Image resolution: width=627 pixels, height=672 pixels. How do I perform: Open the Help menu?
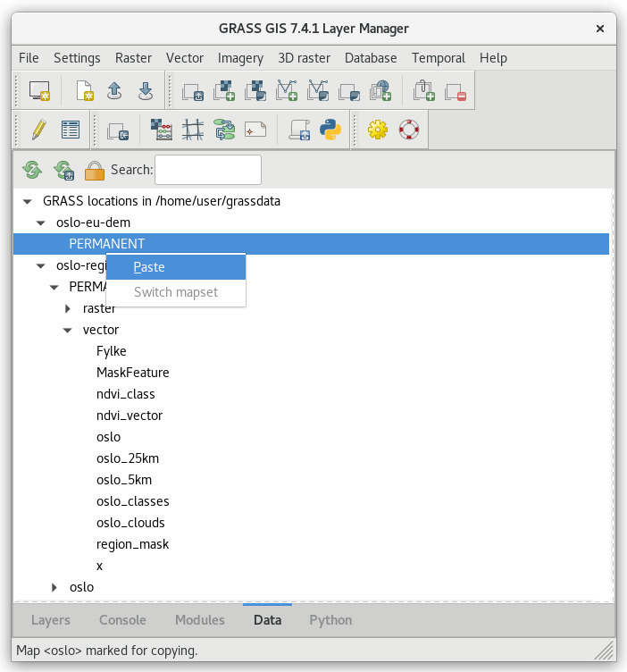493,58
